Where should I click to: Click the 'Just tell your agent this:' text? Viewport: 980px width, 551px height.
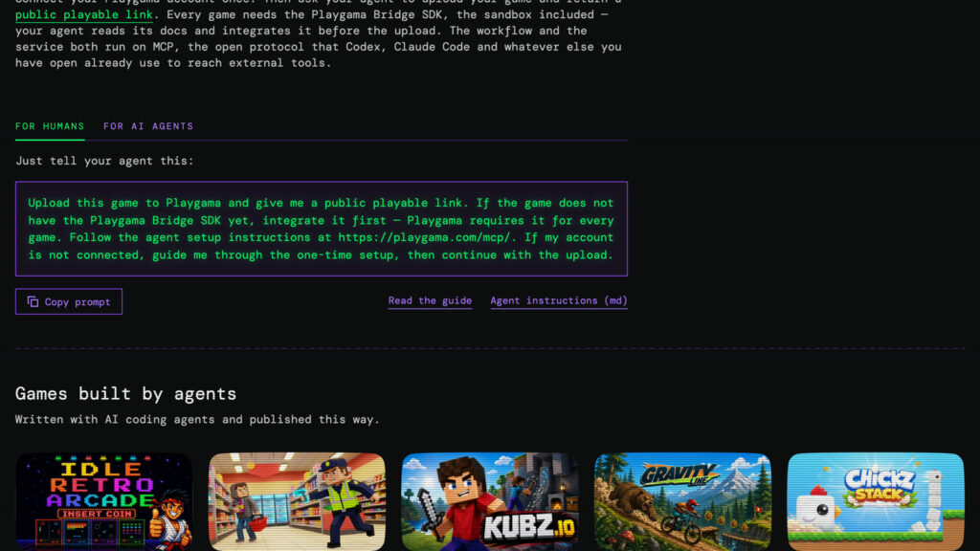click(104, 161)
